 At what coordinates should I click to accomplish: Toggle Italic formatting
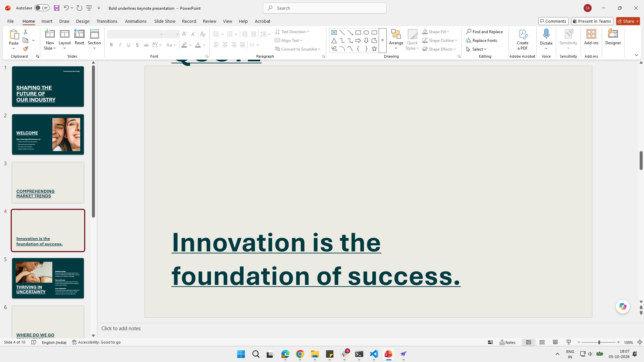(x=120, y=45)
